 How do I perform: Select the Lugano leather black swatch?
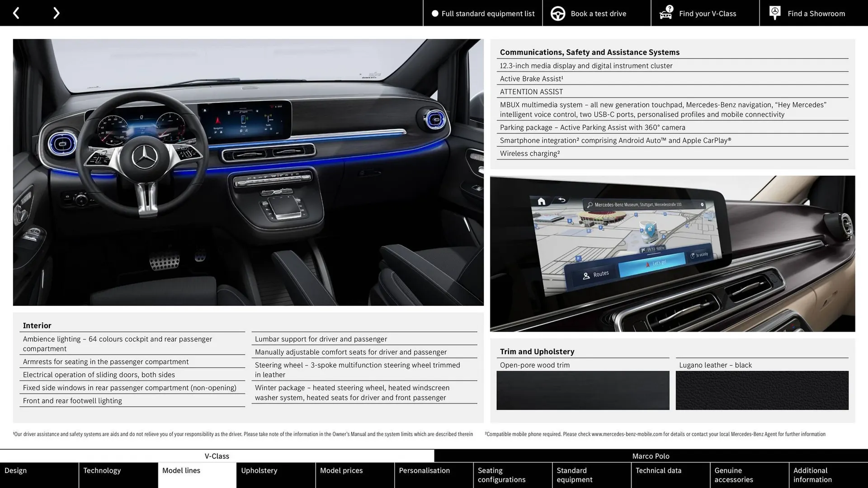(x=762, y=390)
